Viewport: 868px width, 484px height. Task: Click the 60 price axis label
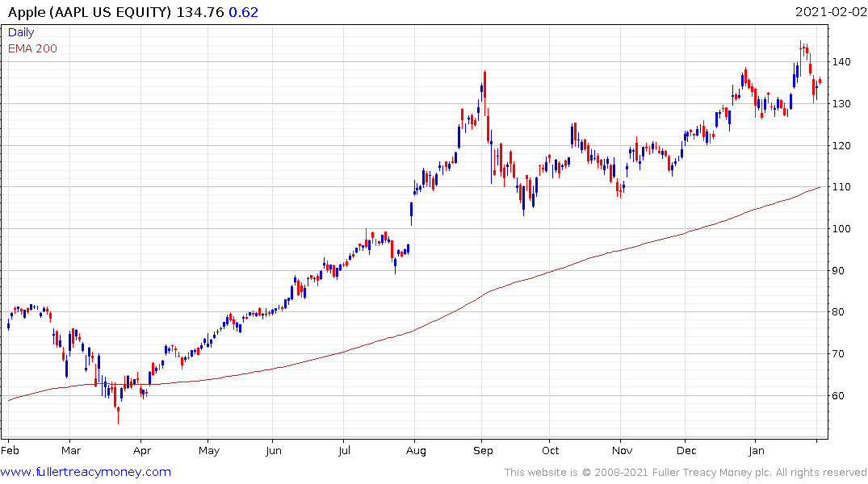coord(838,395)
